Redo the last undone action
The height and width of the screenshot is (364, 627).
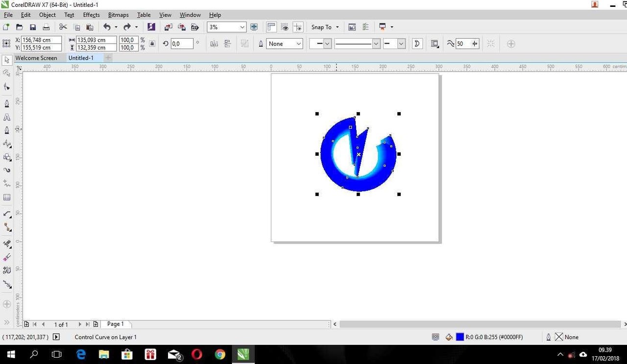[127, 27]
